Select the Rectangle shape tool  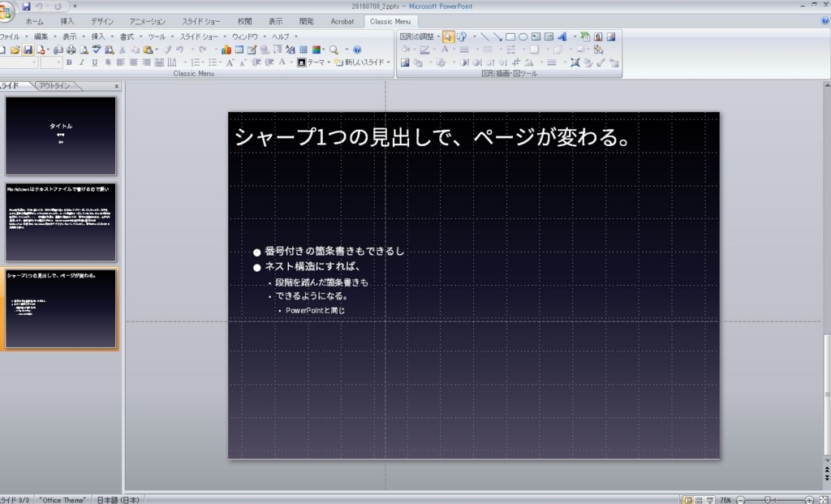click(510, 37)
